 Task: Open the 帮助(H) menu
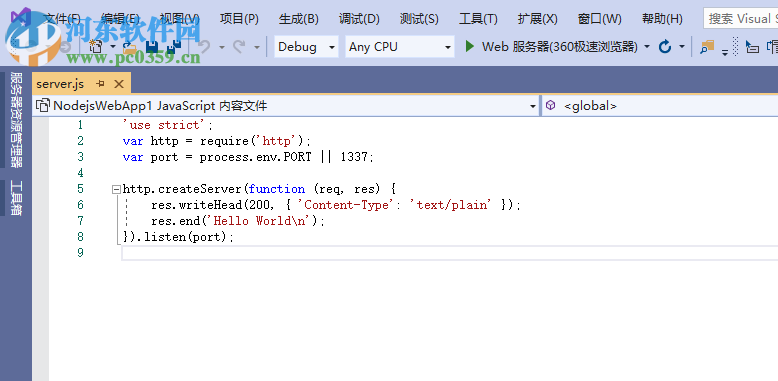click(662, 19)
